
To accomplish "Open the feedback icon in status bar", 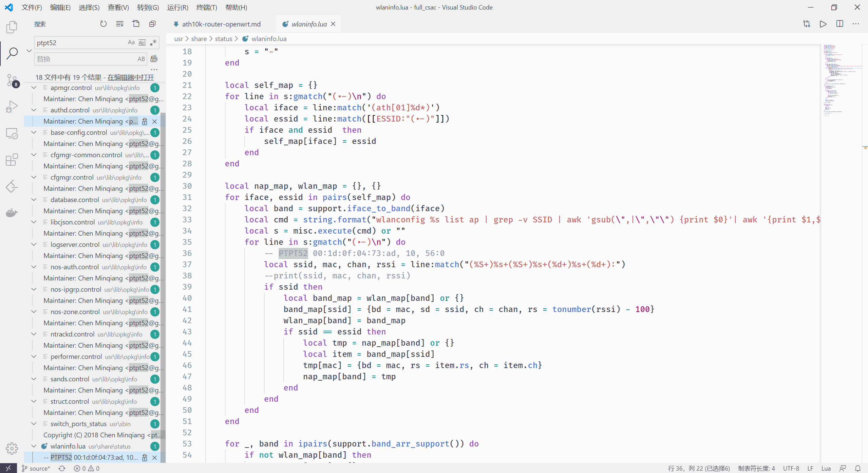I will pyautogui.click(x=843, y=468).
